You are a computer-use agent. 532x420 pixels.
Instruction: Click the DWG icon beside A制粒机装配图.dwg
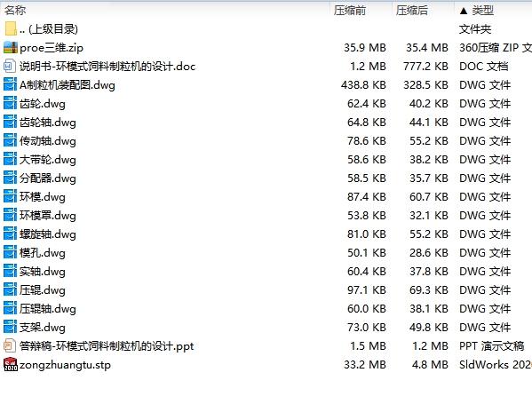10,85
